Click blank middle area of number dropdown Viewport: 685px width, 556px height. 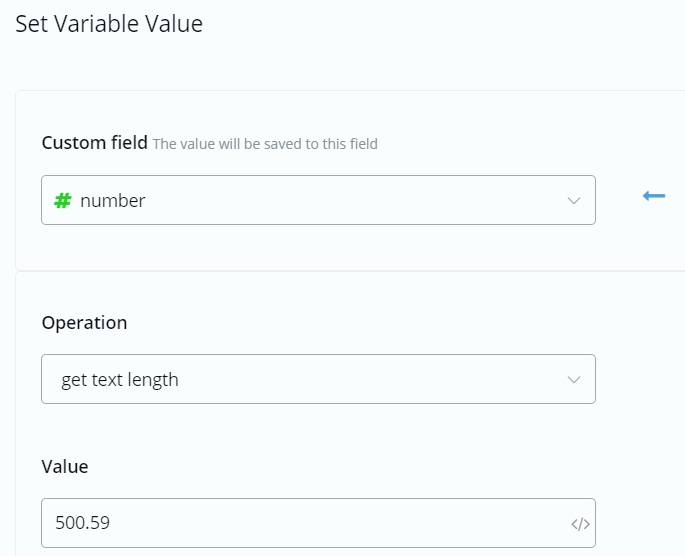click(x=350, y=200)
